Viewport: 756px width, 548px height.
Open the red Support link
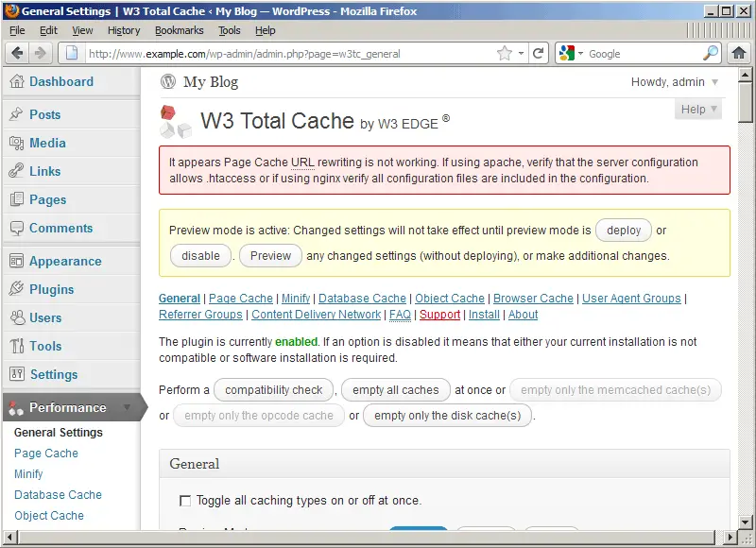click(x=439, y=315)
